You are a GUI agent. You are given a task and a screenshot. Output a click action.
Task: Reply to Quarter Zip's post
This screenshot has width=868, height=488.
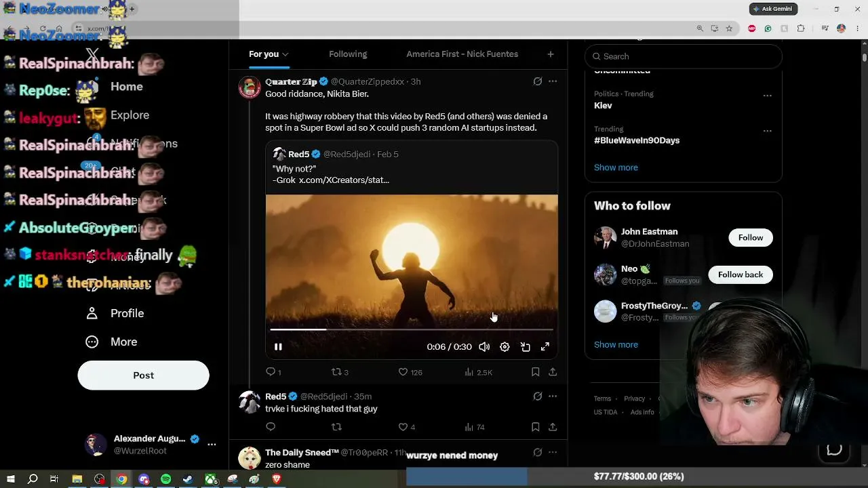tap(273, 372)
